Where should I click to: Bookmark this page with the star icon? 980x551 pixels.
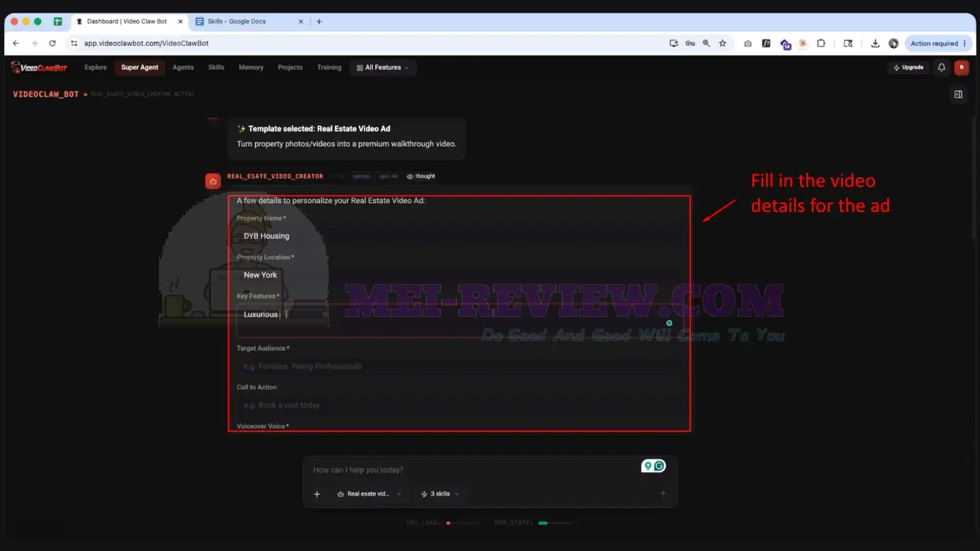tap(723, 43)
